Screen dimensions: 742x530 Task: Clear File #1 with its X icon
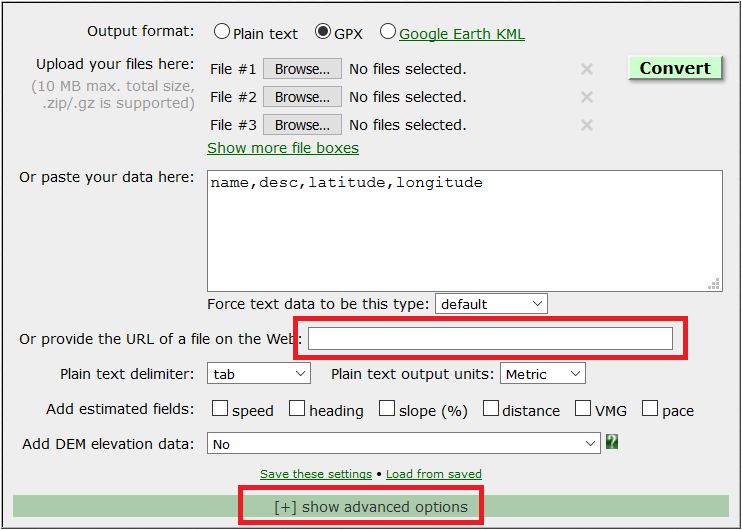(x=587, y=70)
